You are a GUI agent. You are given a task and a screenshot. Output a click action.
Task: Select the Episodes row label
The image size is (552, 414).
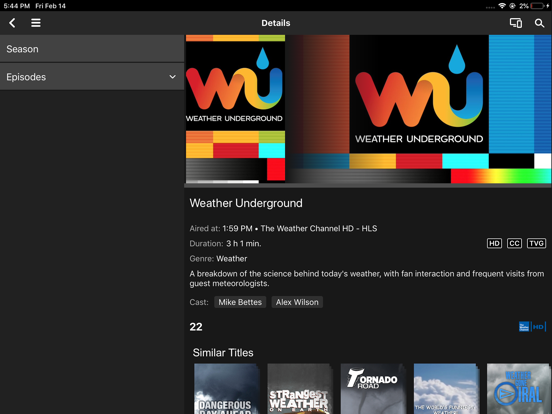click(26, 77)
